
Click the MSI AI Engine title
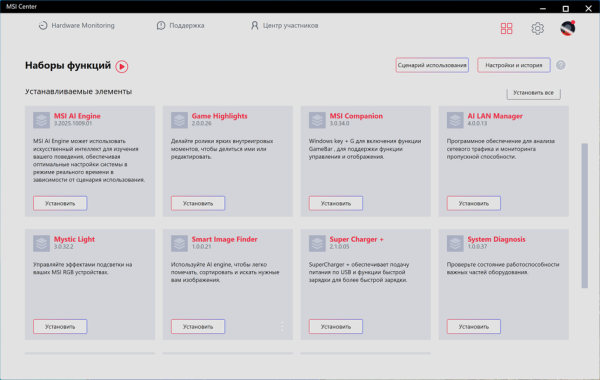[77, 116]
